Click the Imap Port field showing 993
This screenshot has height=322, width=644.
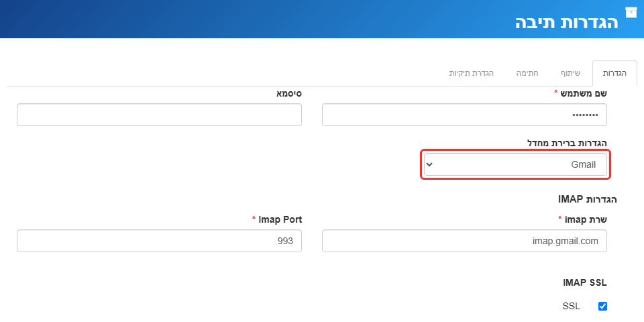pyautogui.click(x=160, y=241)
